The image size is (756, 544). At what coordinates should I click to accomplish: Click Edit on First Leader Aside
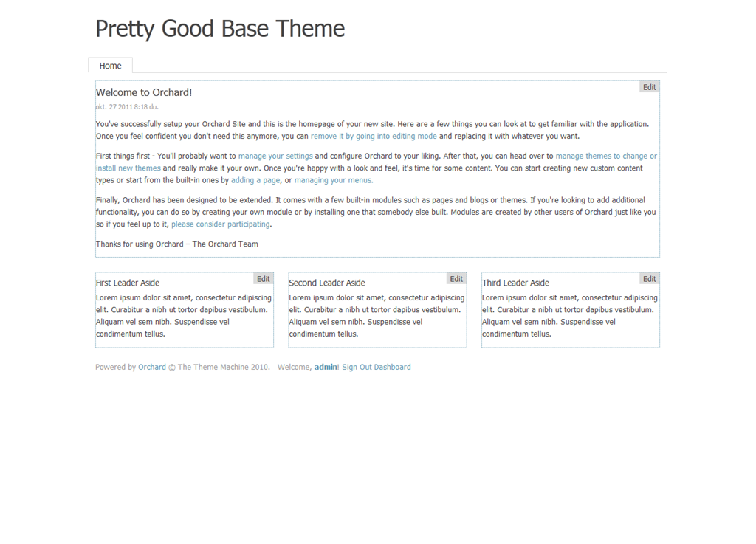pos(263,279)
